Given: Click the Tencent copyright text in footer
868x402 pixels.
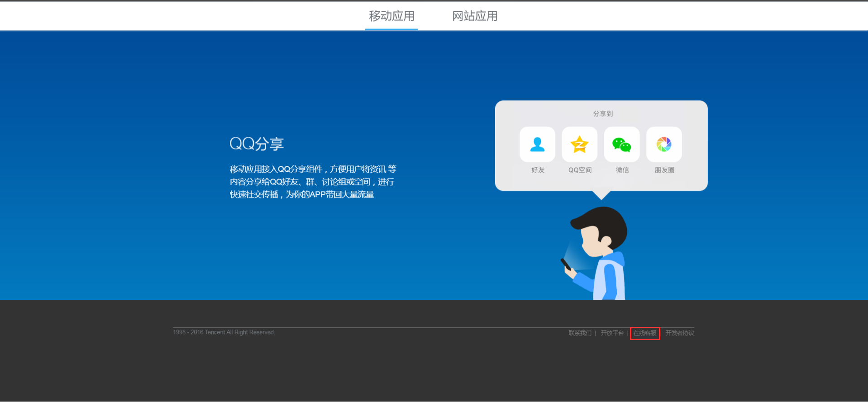Looking at the screenshot, I should (224, 332).
